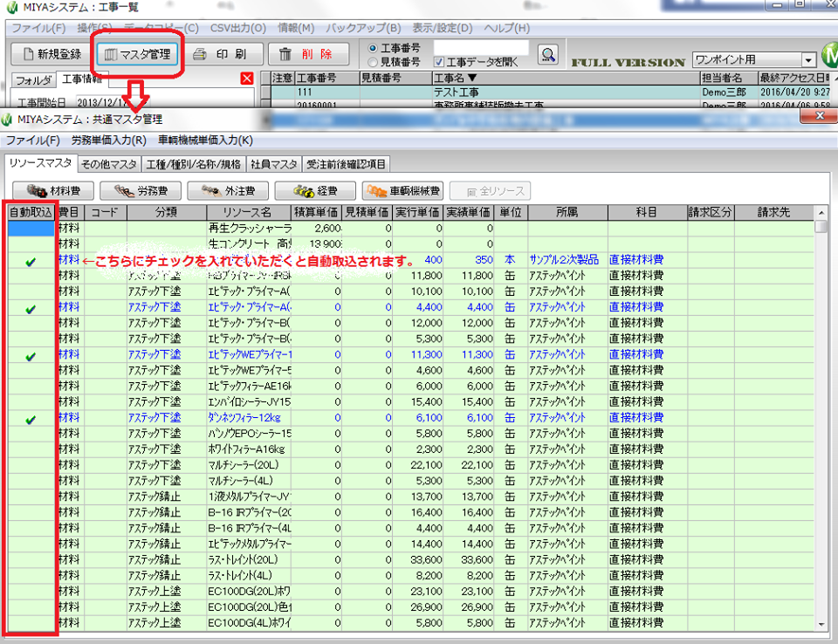This screenshot has width=838, height=644.
Task: Click the 実行単価 column header
Action: pyautogui.click(x=418, y=212)
